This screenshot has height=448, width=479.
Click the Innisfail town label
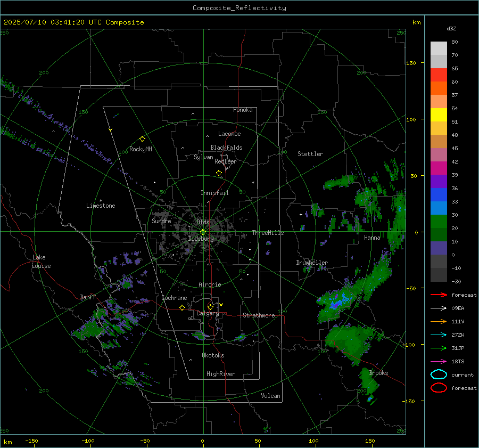(214, 193)
